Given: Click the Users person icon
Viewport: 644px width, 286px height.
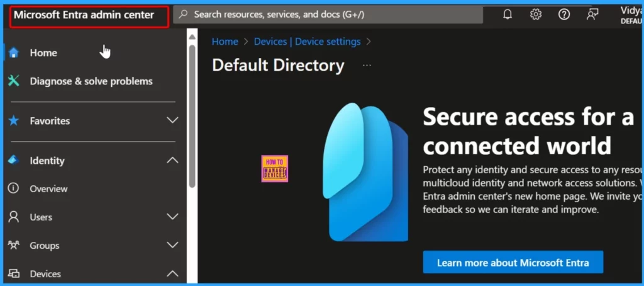Looking at the screenshot, I should pyautogui.click(x=14, y=217).
